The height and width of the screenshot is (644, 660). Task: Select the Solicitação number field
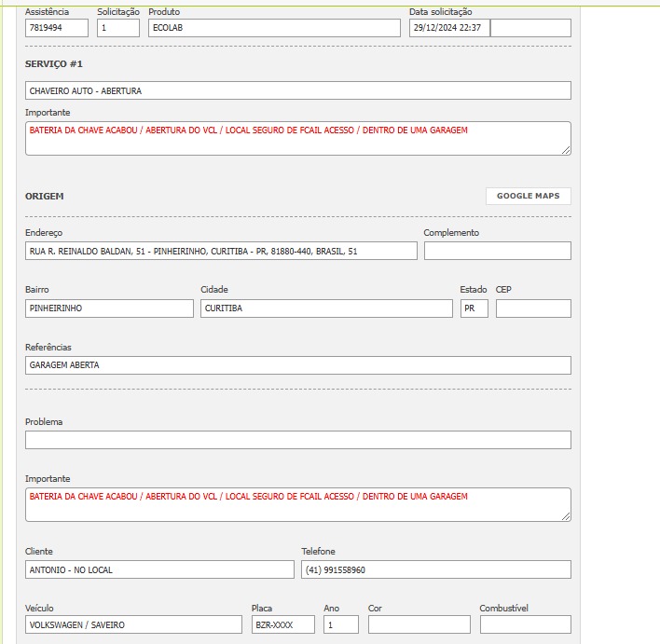118,28
